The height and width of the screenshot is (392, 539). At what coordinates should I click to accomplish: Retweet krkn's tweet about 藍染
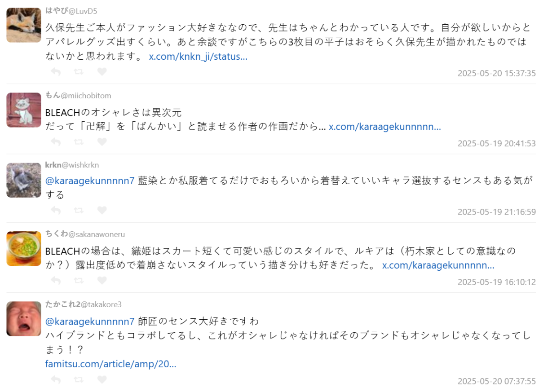coord(79,210)
